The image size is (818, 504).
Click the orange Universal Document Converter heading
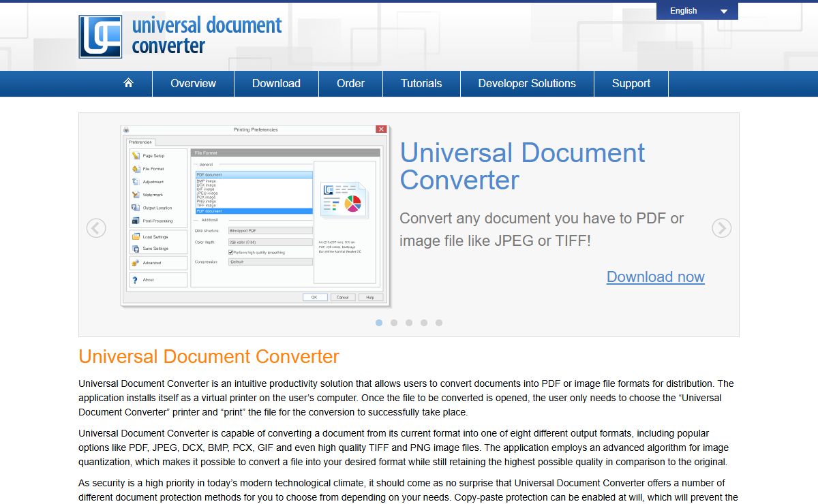pyautogui.click(x=209, y=357)
